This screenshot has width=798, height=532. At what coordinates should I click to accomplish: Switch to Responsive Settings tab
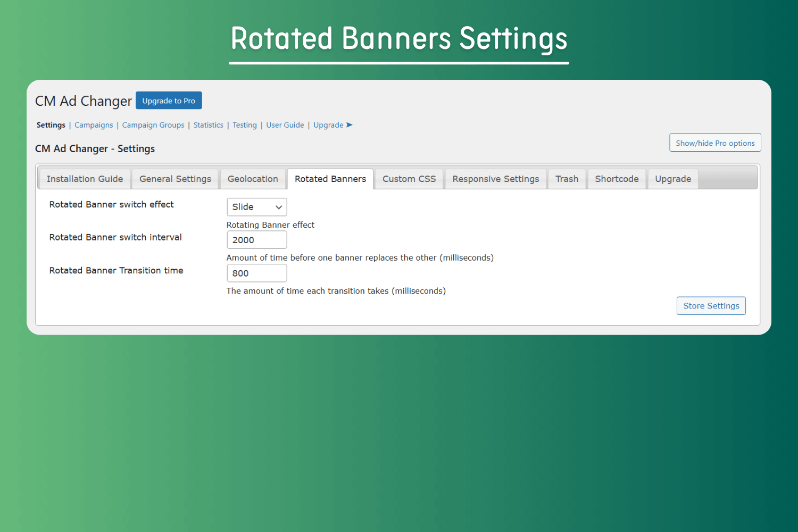496,179
